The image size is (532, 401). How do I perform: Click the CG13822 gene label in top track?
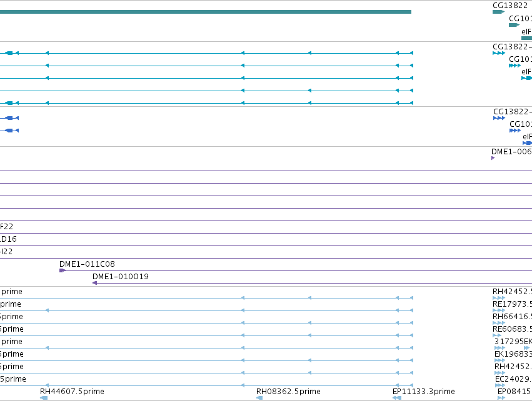click(510, 6)
